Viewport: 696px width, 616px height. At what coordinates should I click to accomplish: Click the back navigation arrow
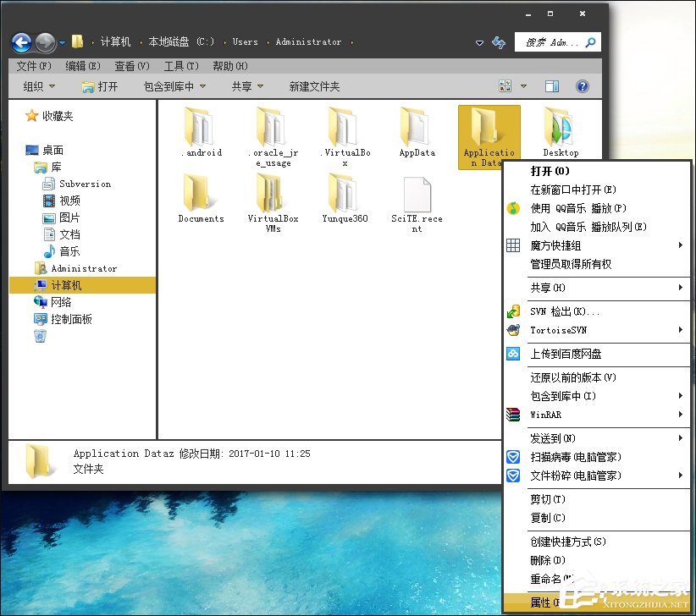20,42
